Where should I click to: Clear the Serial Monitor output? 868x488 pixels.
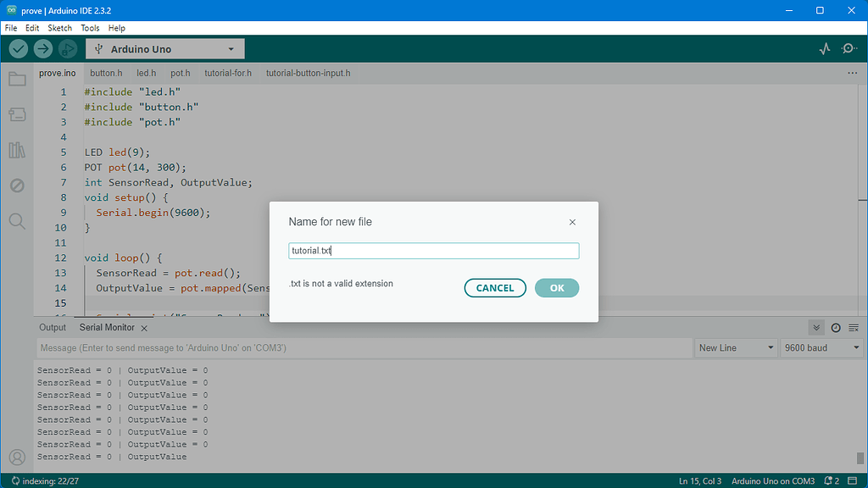pos(854,327)
